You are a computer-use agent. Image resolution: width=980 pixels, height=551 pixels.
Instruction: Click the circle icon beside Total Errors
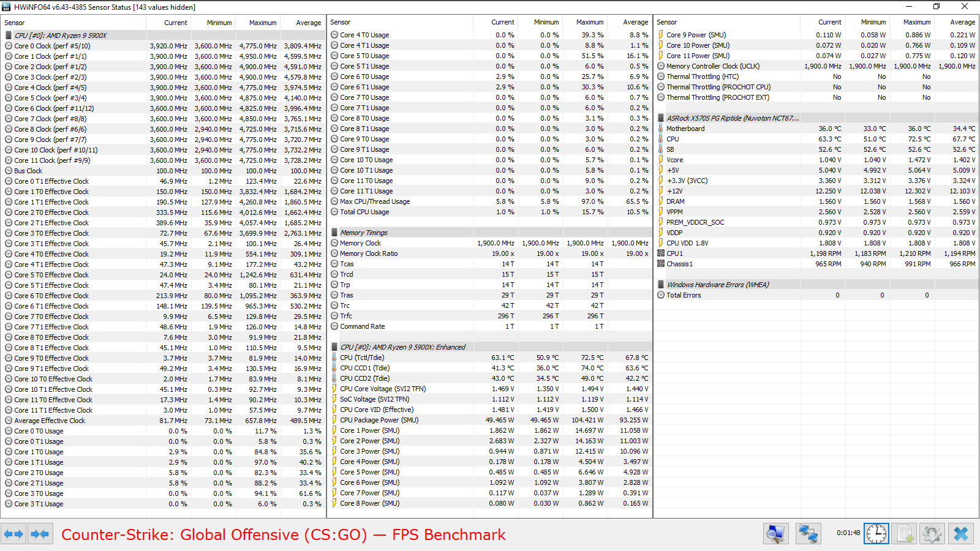661,295
